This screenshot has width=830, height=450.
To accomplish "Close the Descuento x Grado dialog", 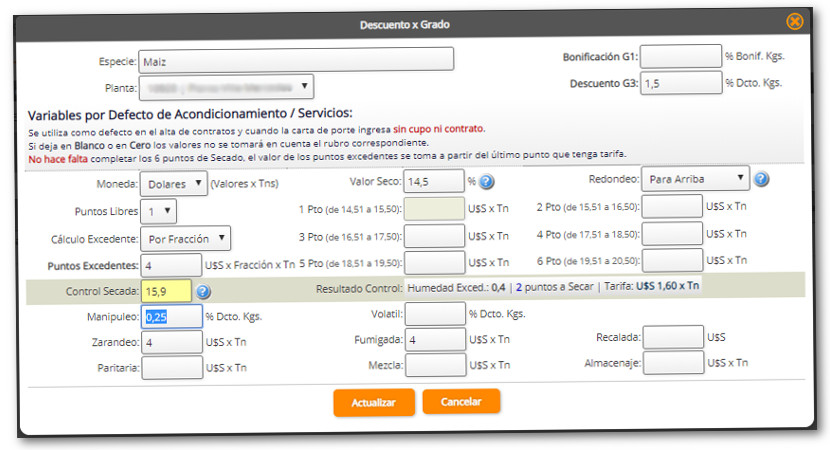I will (x=794, y=21).
